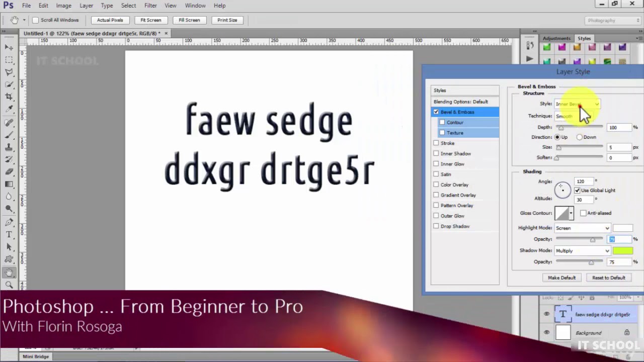Apply the orange style in Styles panel
Screen dimensions: 644x362
pyautogui.click(x=577, y=48)
